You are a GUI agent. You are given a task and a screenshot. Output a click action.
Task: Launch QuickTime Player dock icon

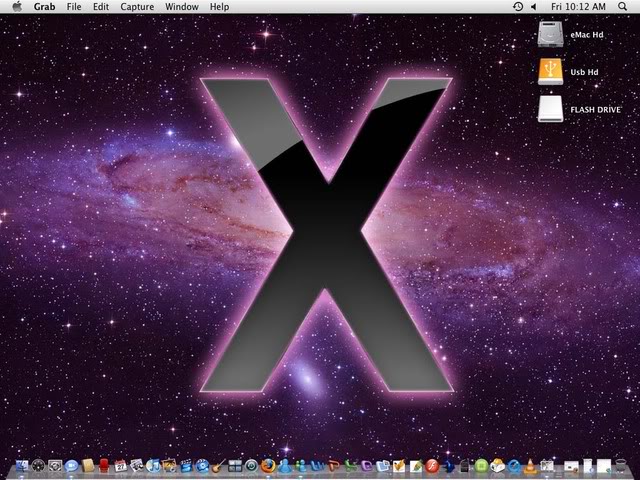514,466
